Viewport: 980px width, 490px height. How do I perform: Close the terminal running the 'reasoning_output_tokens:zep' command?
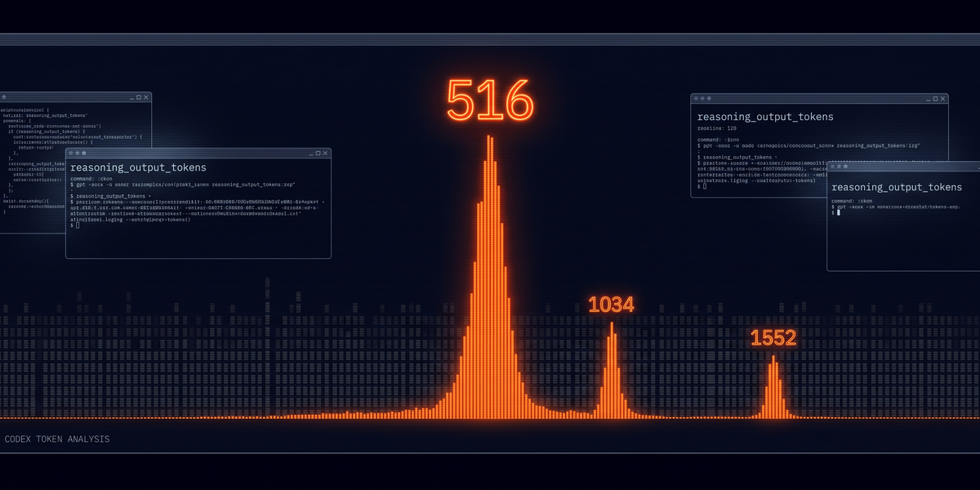click(x=326, y=153)
